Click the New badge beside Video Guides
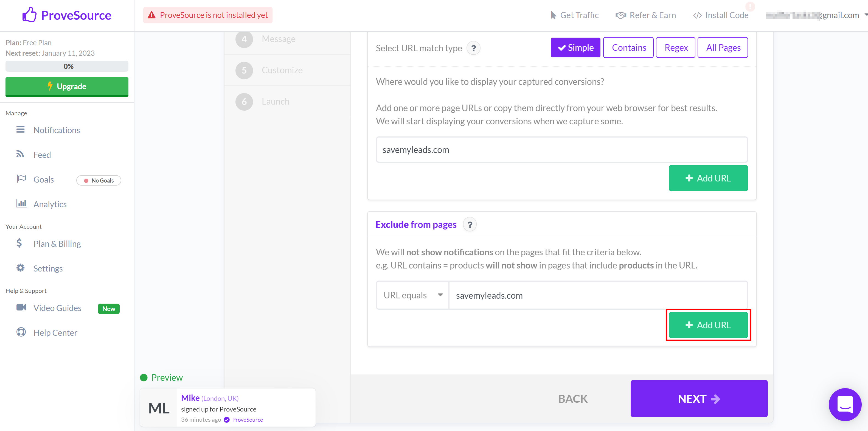868x431 pixels. [x=108, y=309]
